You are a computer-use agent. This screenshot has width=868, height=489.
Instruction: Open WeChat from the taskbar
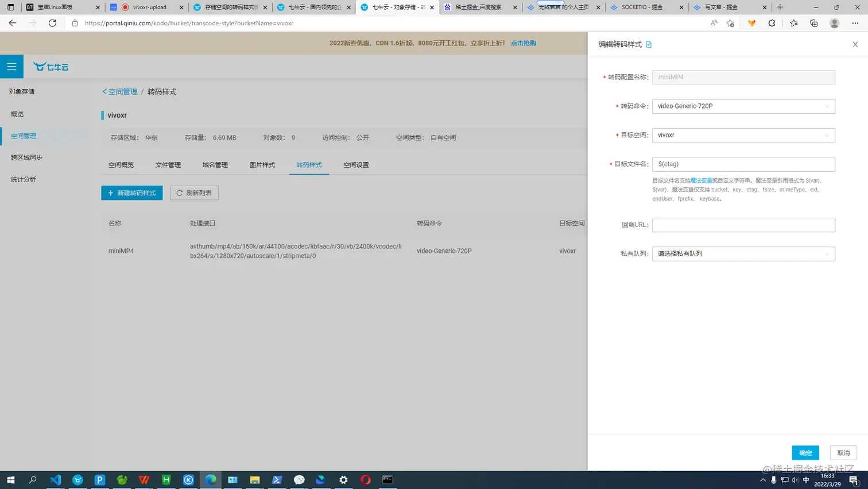(x=299, y=480)
